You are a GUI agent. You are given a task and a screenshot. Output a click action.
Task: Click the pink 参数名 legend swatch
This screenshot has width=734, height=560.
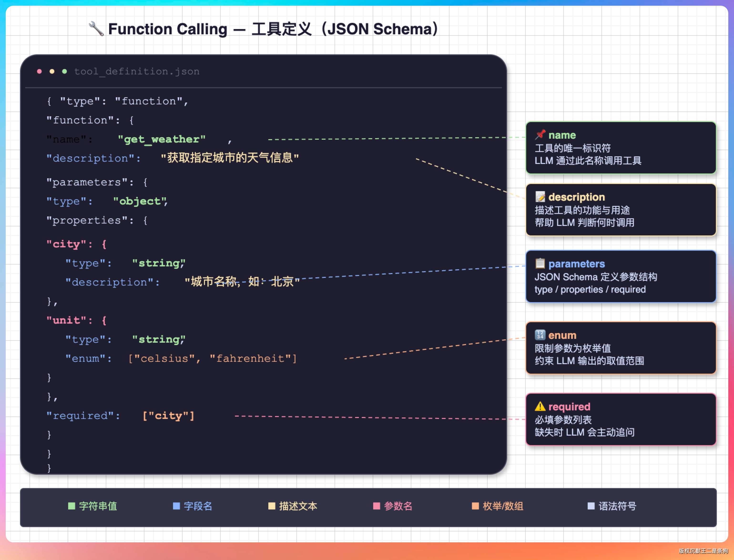click(x=377, y=506)
